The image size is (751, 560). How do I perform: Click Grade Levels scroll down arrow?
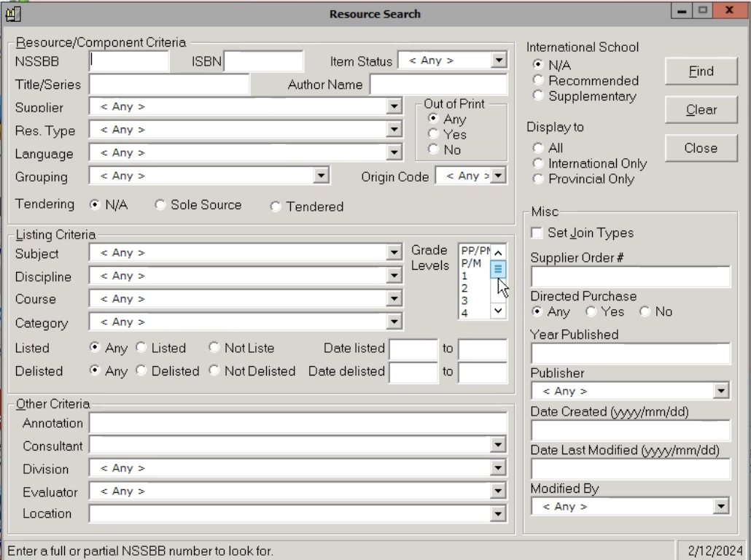coord(498,311)
